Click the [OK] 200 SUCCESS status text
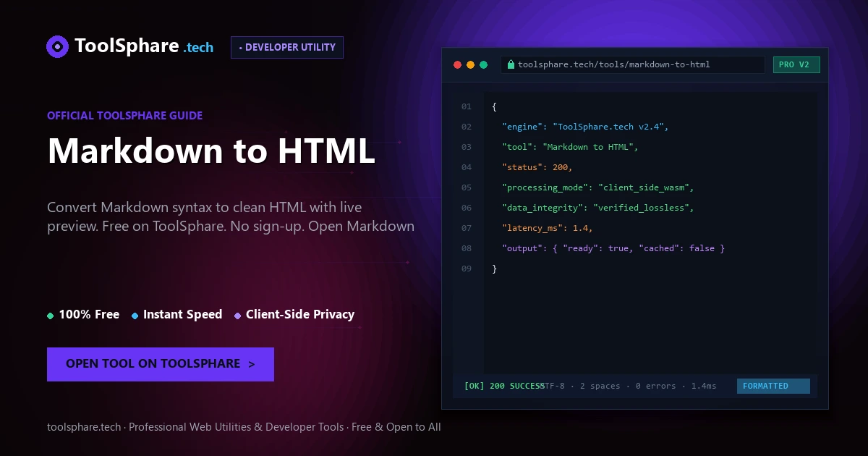 tap(504, 386)
